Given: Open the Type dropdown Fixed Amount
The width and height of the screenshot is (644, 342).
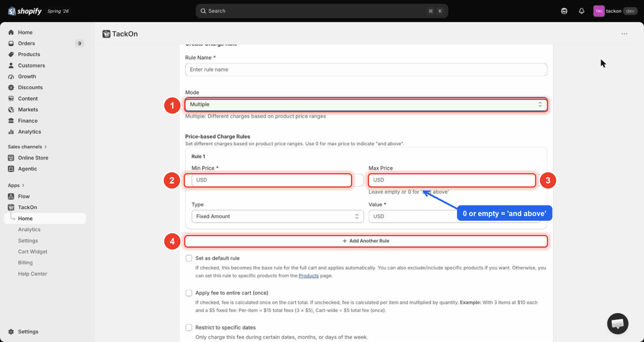Looking at the screenshot, I should (x=278, y=216).
